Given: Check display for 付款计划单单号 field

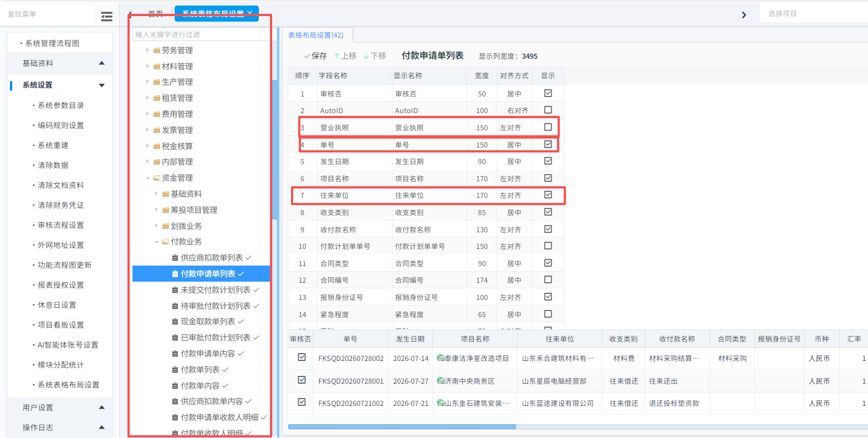Looking at the screenshot, I should pos(548,246).
